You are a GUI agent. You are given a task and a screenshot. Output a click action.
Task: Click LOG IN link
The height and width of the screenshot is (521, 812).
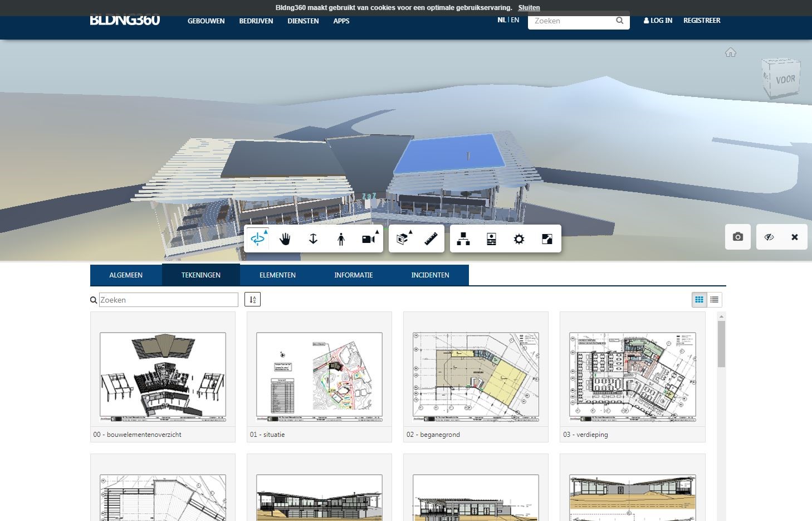[658, 21]
